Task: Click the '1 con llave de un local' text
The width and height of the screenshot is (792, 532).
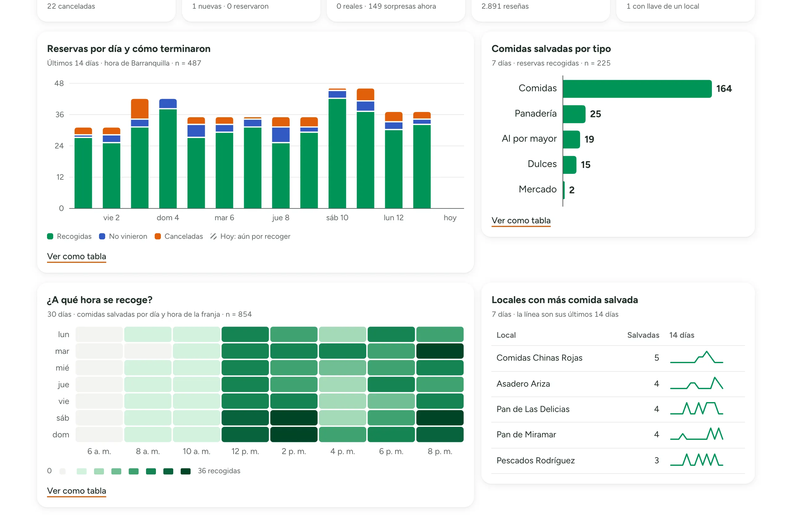Action: pos(662,6)
